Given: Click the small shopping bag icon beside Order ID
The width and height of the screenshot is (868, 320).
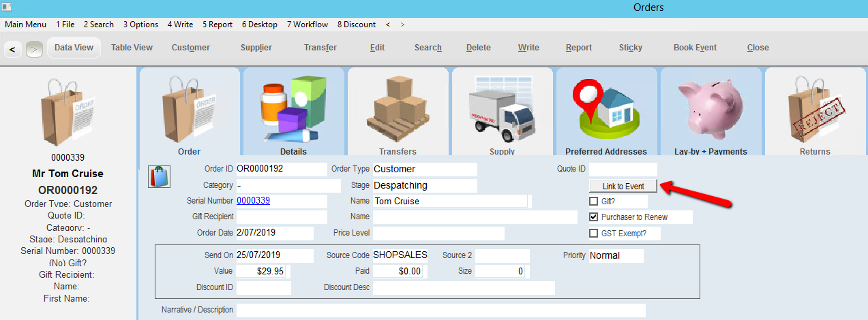Looking at the screenshot, I should 159,176.
